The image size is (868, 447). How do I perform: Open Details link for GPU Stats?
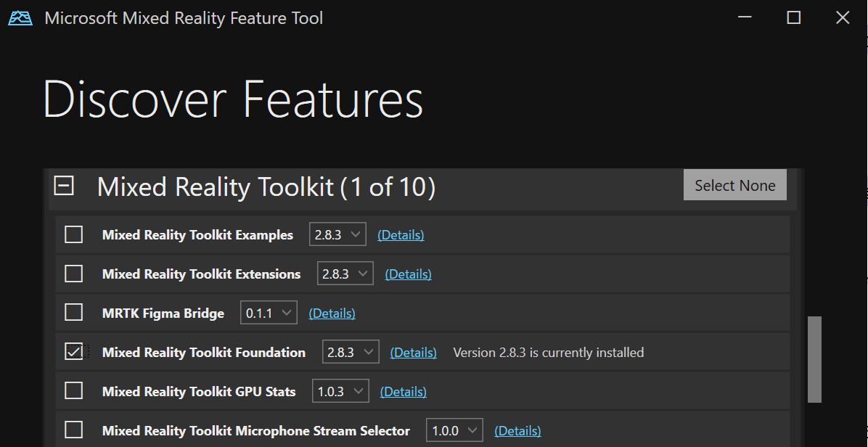tap(403, 392)
